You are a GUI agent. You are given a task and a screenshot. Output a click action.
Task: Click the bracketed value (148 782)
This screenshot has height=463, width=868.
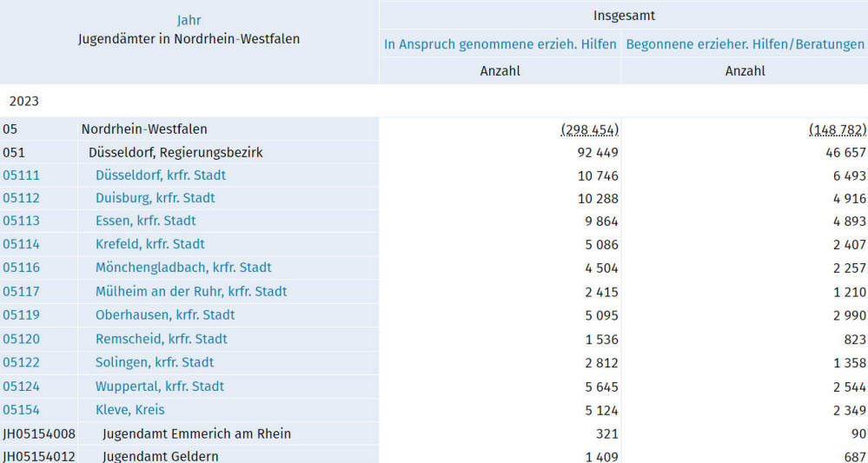[838, 129]
